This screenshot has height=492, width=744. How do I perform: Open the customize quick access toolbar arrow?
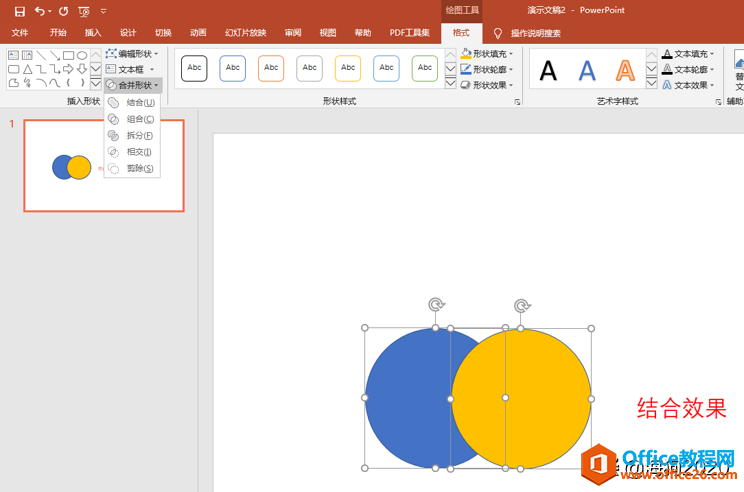(103, 11)
